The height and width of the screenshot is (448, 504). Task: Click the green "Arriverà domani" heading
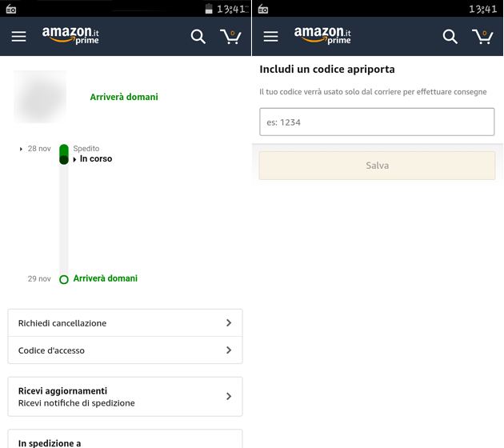tap(124, 97)
